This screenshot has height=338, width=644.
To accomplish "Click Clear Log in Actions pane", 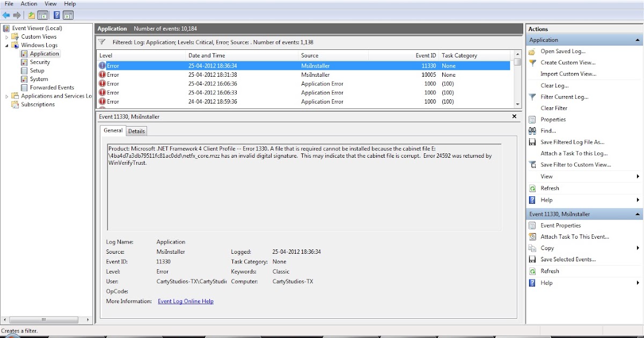I will click(x=554, y=86).
